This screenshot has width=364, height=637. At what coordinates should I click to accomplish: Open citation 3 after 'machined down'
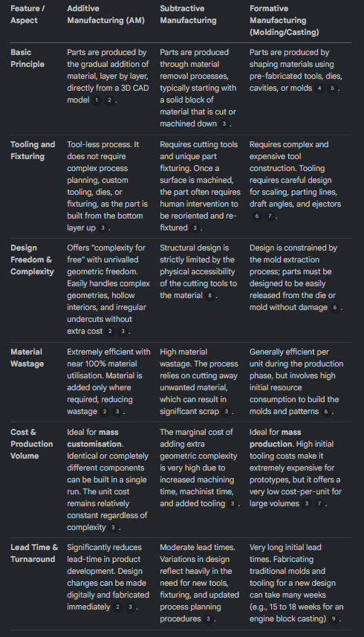coord(224,124)
